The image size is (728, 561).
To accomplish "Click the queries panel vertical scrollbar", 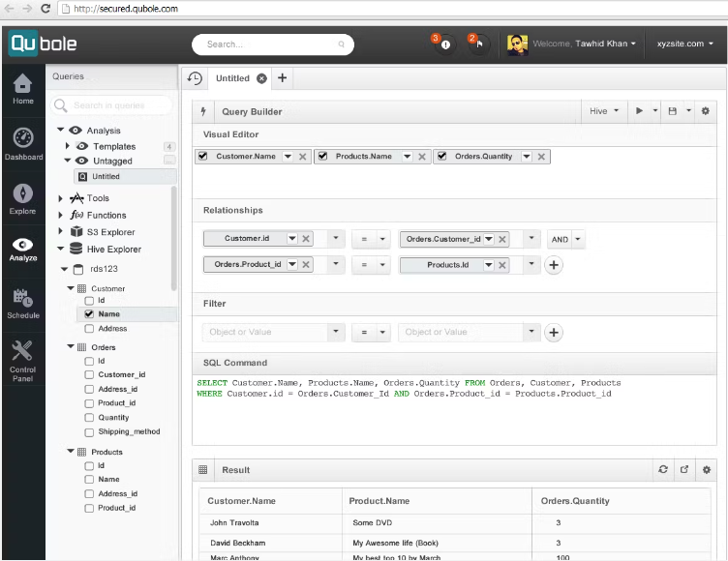I will click(x=174, y=238).
